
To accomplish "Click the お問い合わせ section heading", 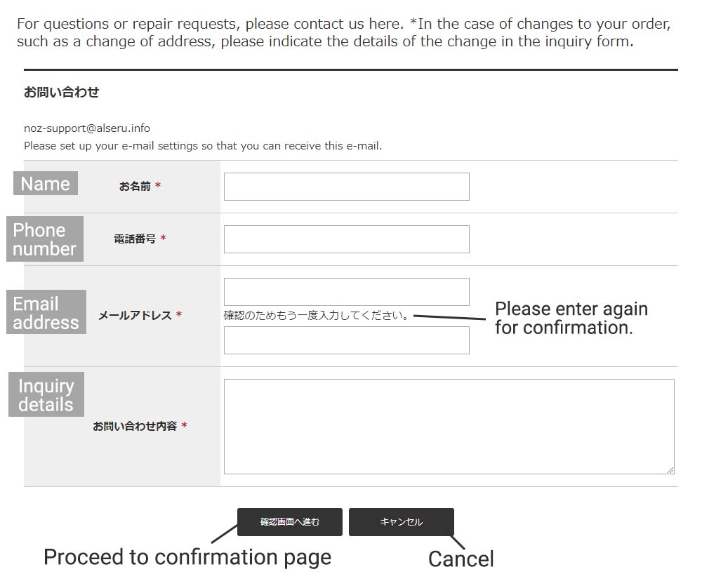I will 61,92.
